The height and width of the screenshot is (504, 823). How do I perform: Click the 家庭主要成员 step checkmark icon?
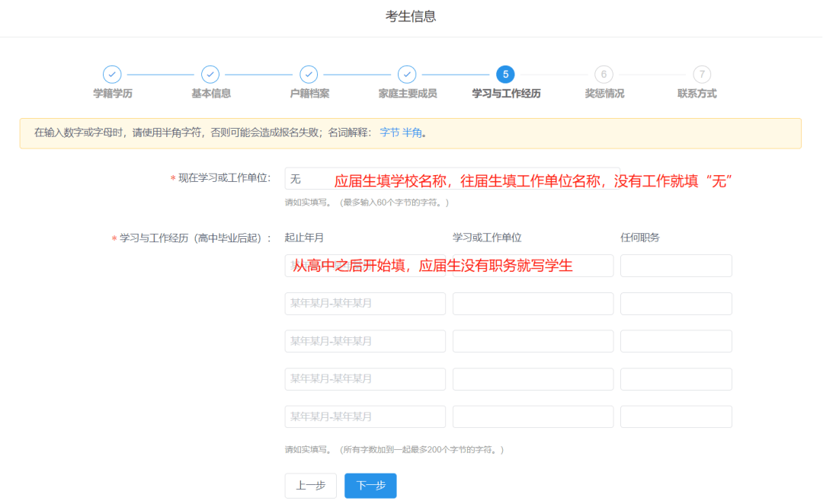(x=407, y=75)
